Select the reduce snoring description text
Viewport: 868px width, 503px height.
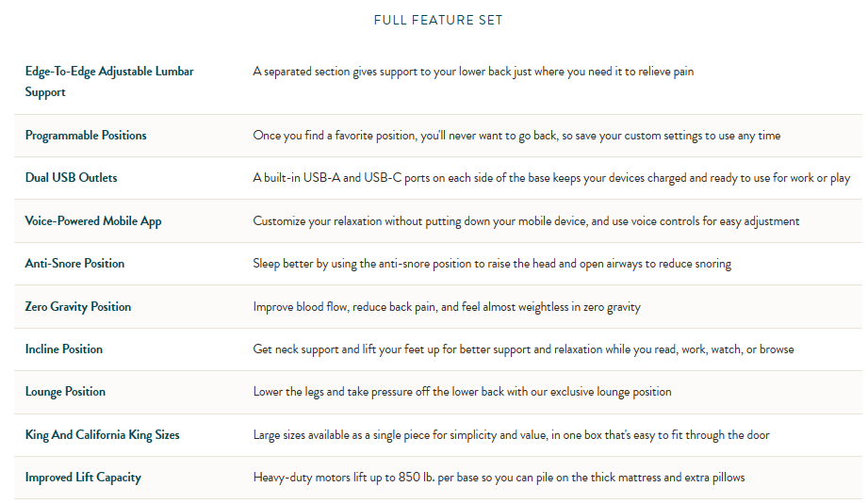(x=492, y=264)
